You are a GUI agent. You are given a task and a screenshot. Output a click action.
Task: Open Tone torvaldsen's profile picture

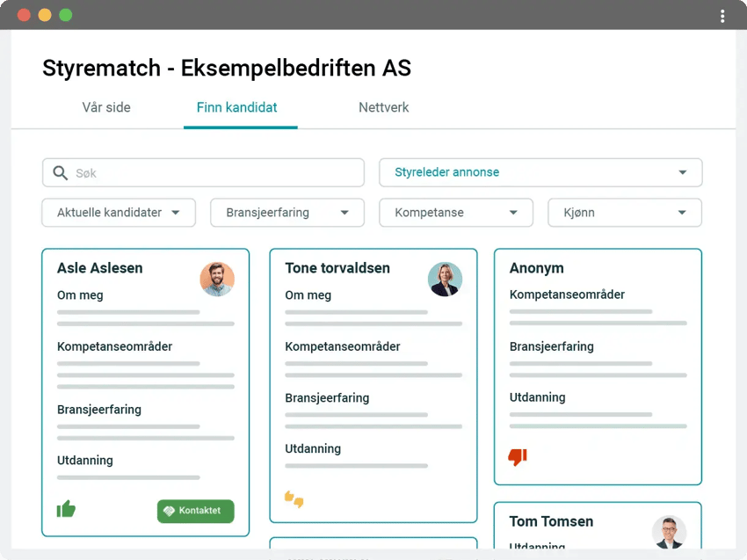tap(445, 280)
